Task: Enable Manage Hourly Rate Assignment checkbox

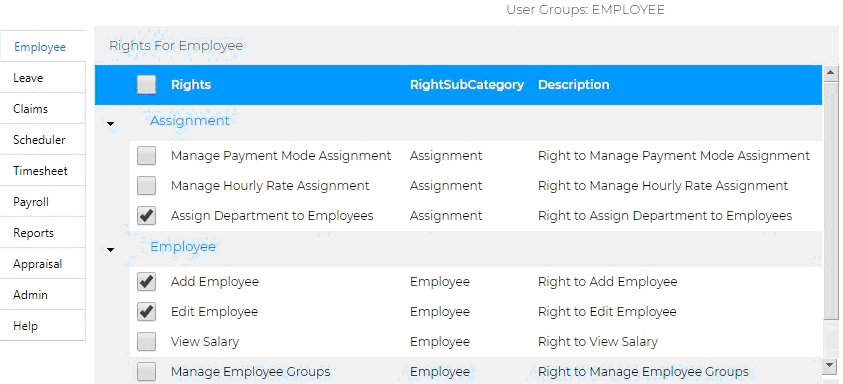Action: (146, 186)
